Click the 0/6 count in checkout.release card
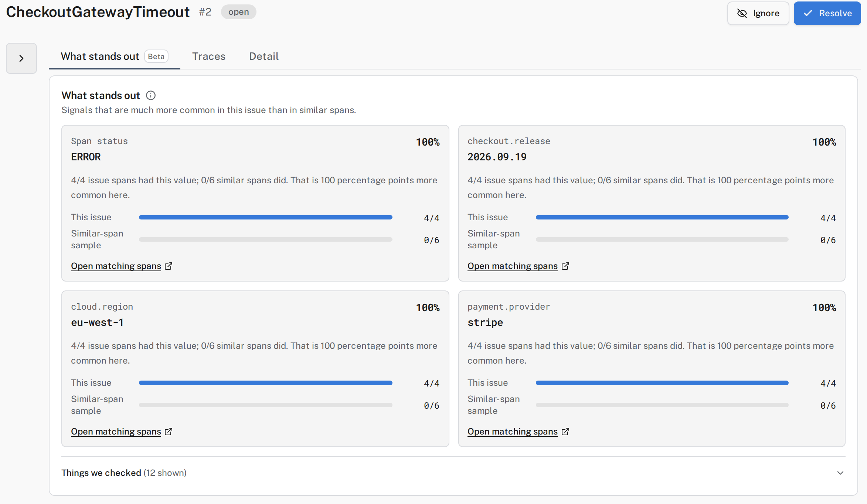 point(828,240)
